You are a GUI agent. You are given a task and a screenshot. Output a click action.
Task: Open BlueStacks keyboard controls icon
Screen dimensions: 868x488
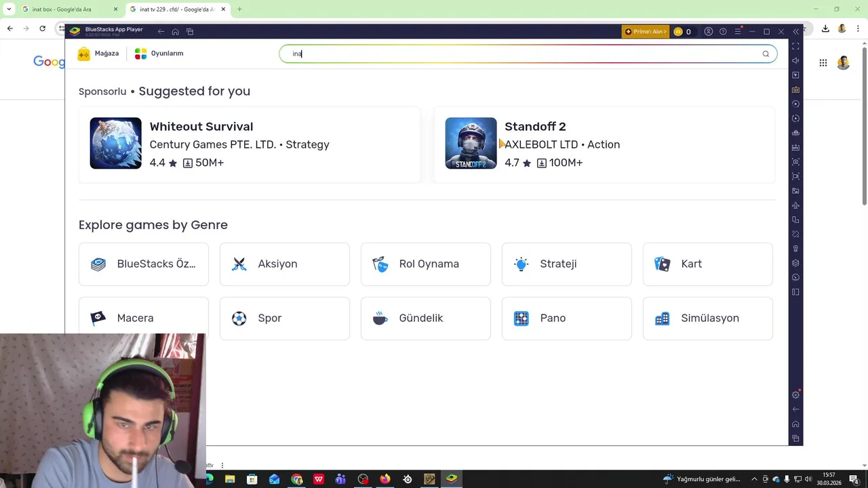796,89
